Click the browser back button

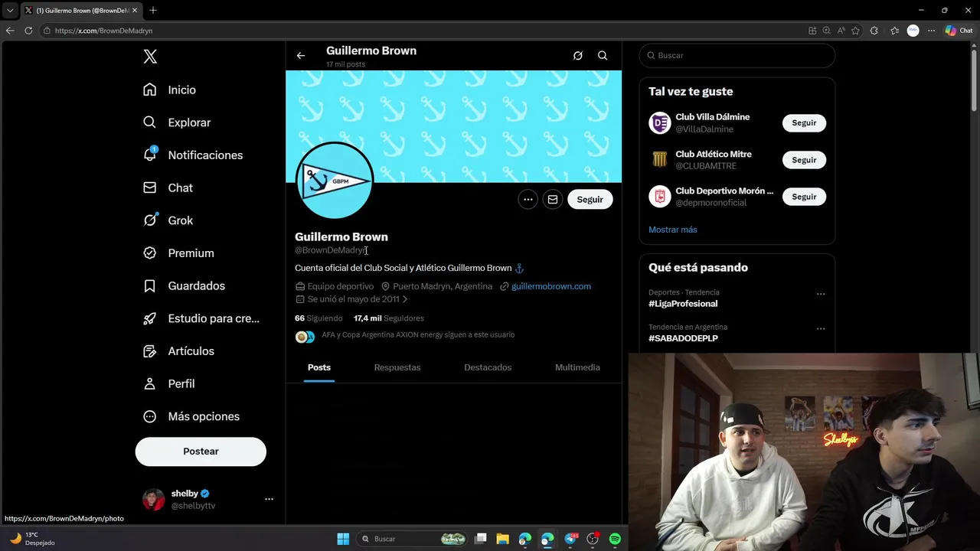[x=10, y=31]
